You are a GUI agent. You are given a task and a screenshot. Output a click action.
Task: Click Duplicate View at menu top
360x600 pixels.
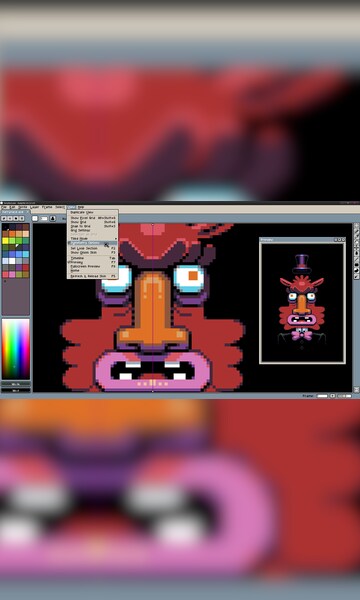point(81,212)
